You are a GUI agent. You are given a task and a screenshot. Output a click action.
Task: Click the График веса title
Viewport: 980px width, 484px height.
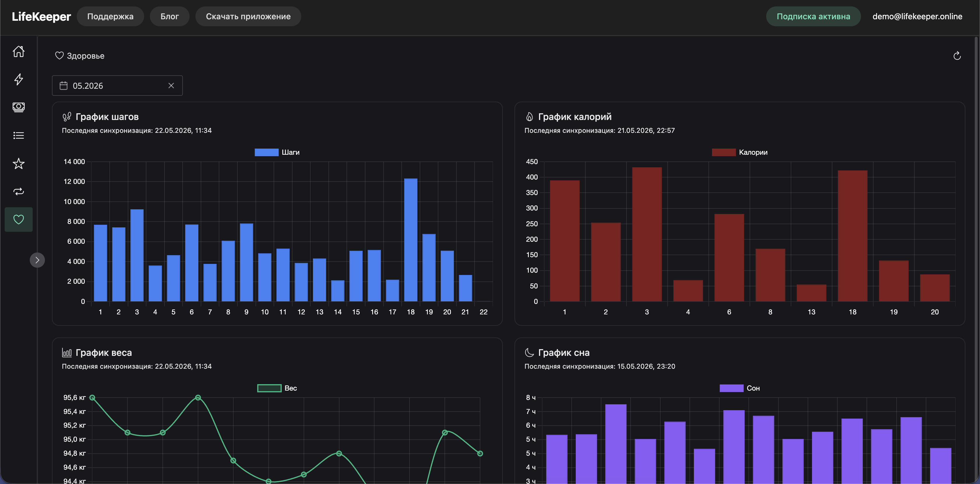pos(104,353)
